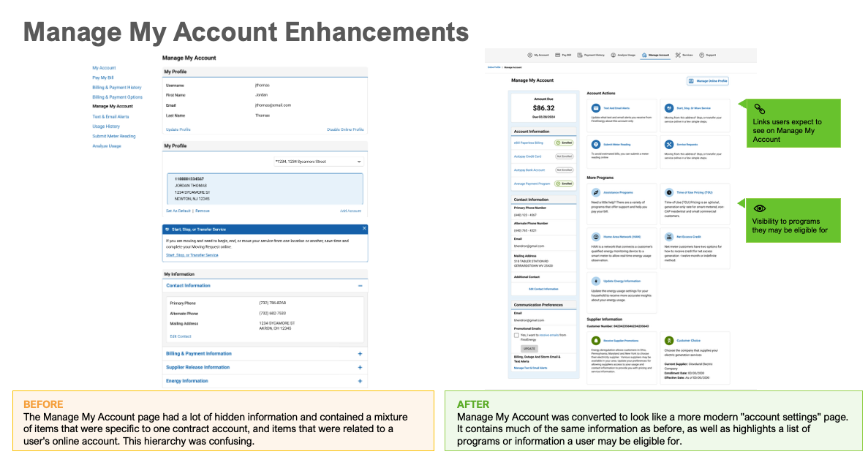Toggle the eBill Paperless Billing Enrolled badge
This screenshot has width=868, height=457.
(563, 143)
